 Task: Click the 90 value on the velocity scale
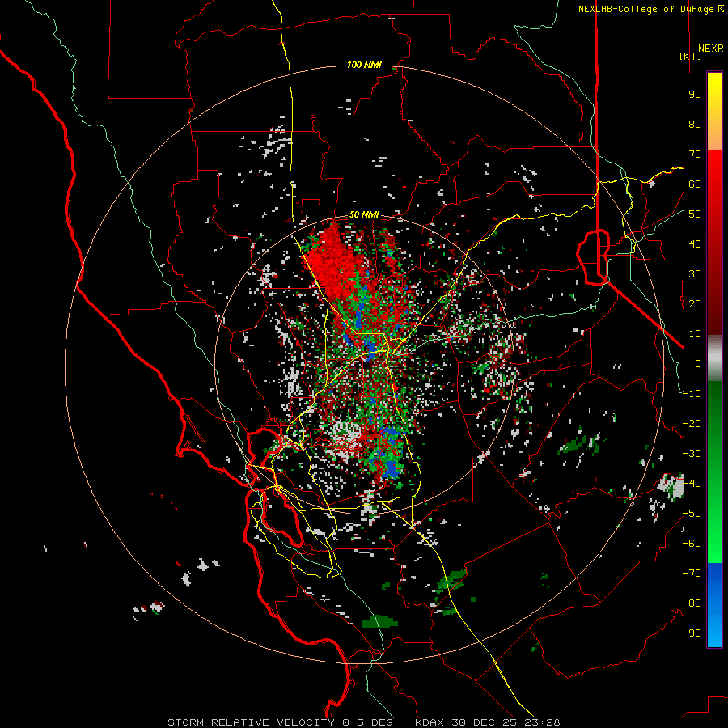click(x=695, y=95)
